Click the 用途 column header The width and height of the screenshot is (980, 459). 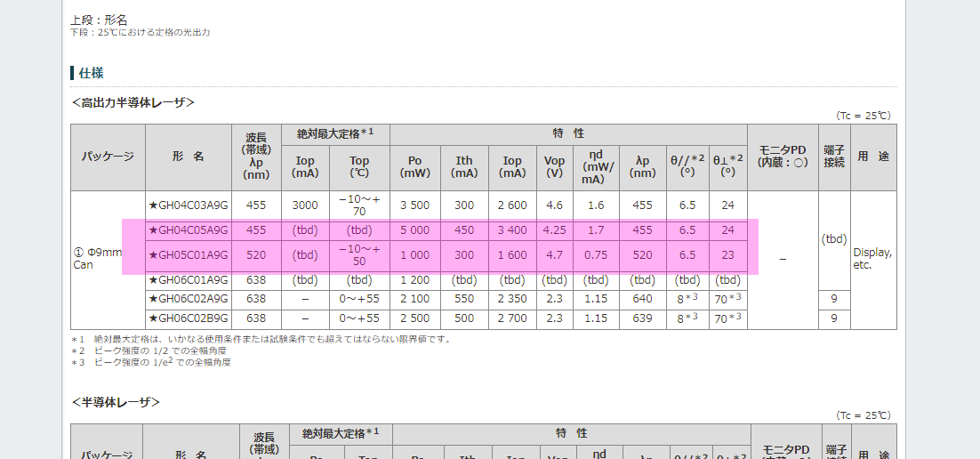tap(873, 157)
